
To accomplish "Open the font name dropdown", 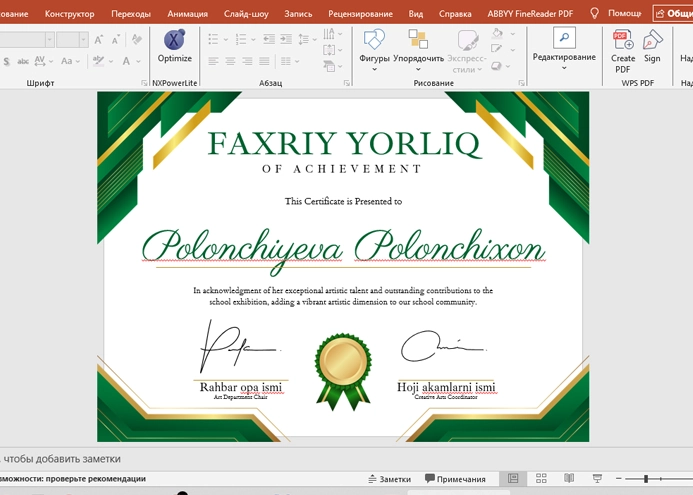I will 50,40.
